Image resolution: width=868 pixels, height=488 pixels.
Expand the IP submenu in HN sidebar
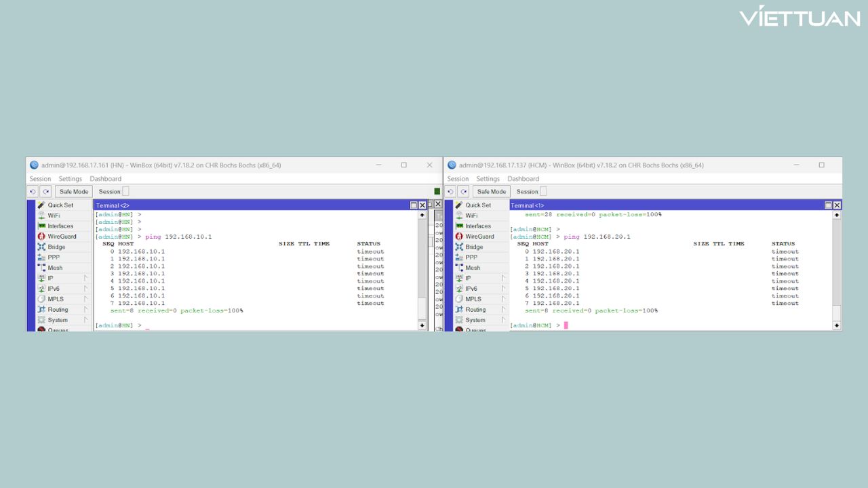(85, 278)
